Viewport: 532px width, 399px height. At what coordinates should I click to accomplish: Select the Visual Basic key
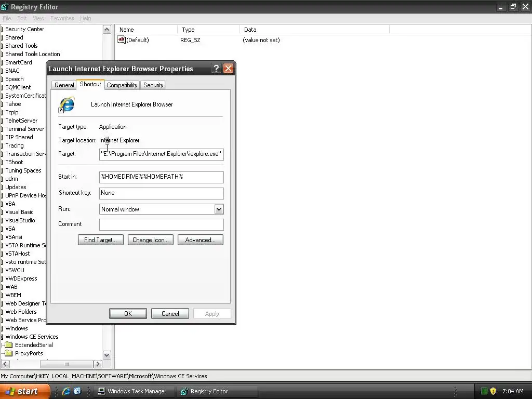(x=19, y=212)
